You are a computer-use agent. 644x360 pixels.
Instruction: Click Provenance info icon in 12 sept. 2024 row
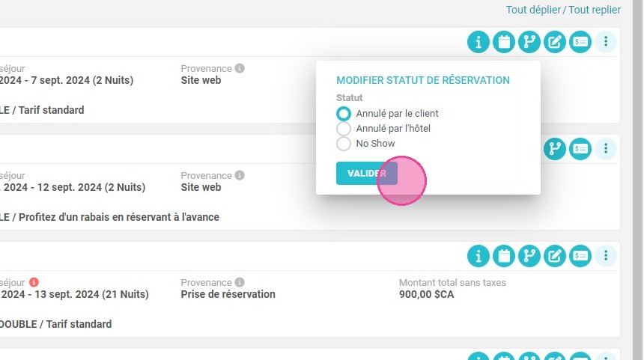[x=240, y=175]
